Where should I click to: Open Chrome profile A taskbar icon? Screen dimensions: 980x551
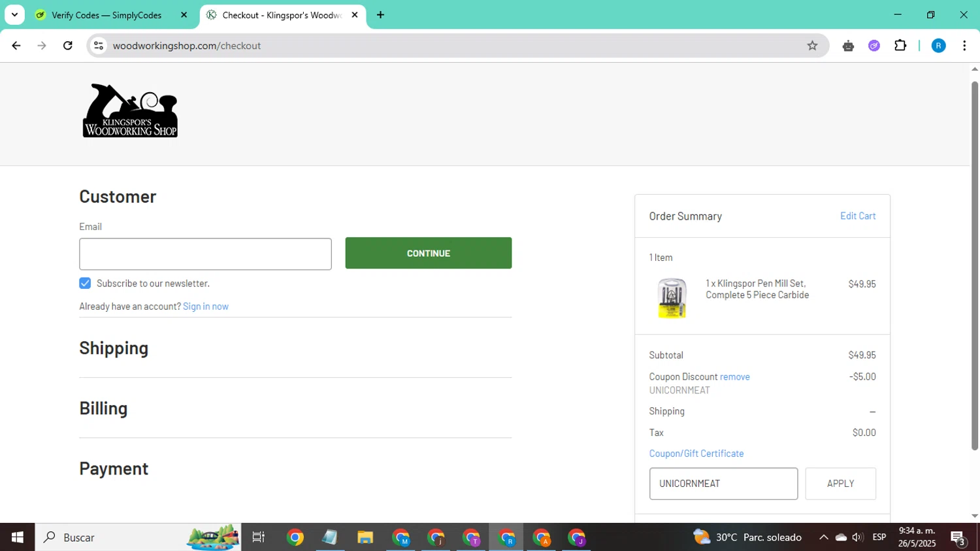[x=542, y=537]
